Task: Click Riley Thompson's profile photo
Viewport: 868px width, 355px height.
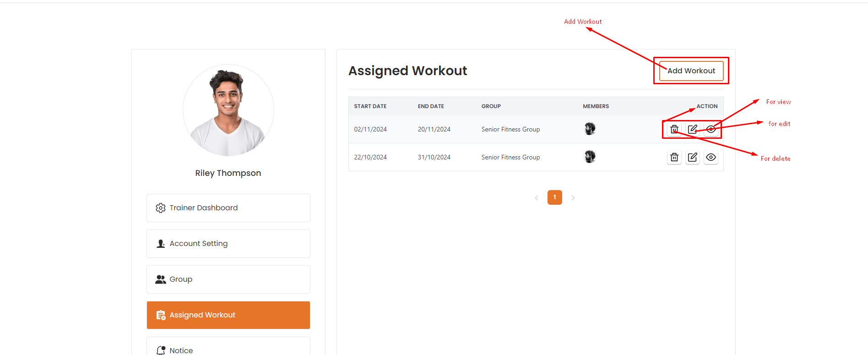Action: [228, 110]
